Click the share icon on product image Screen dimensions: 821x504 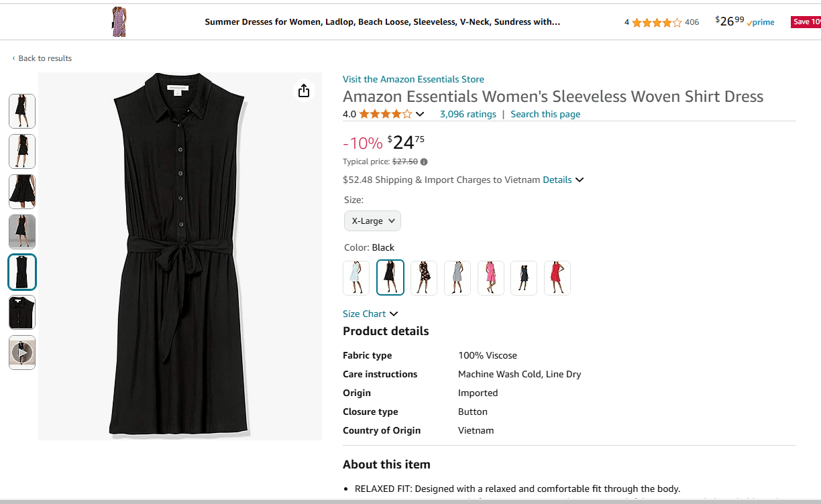coord(304,91)
